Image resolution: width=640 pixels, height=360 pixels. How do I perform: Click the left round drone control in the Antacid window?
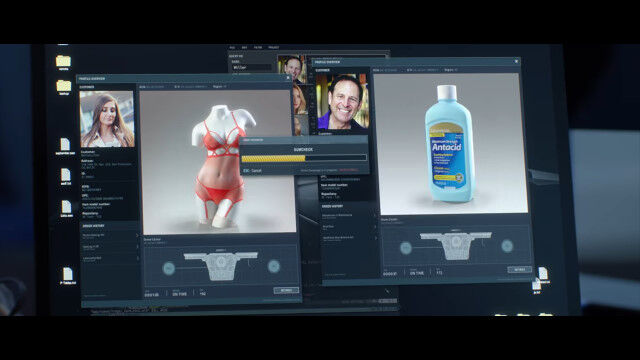(405, 247)
